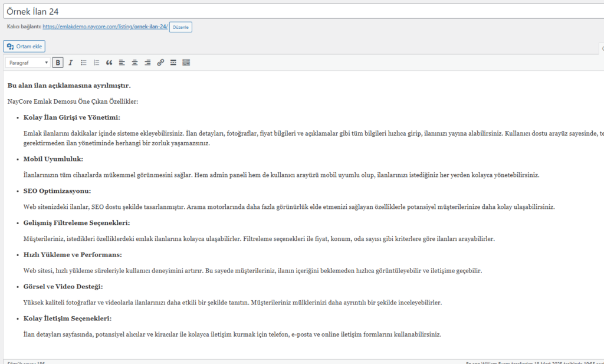Insert a Read More tag

(x=173, y=63)
